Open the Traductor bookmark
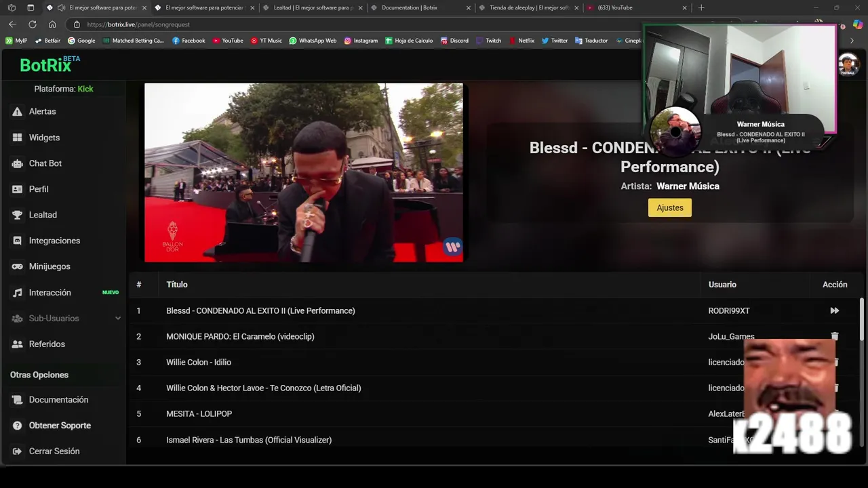The image size is (868, 488). (x=591, y=41)
